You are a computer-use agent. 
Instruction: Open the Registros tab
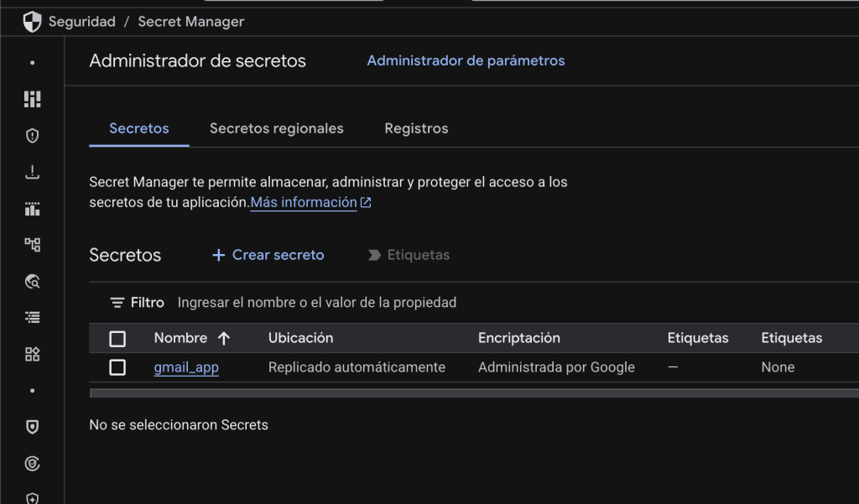pyautogui.click(x=416, y=129)
